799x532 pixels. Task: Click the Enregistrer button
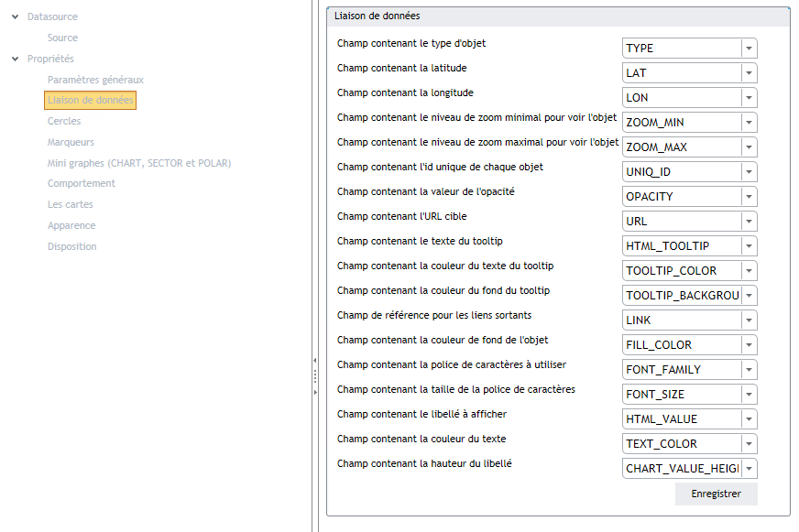[716, 494]
